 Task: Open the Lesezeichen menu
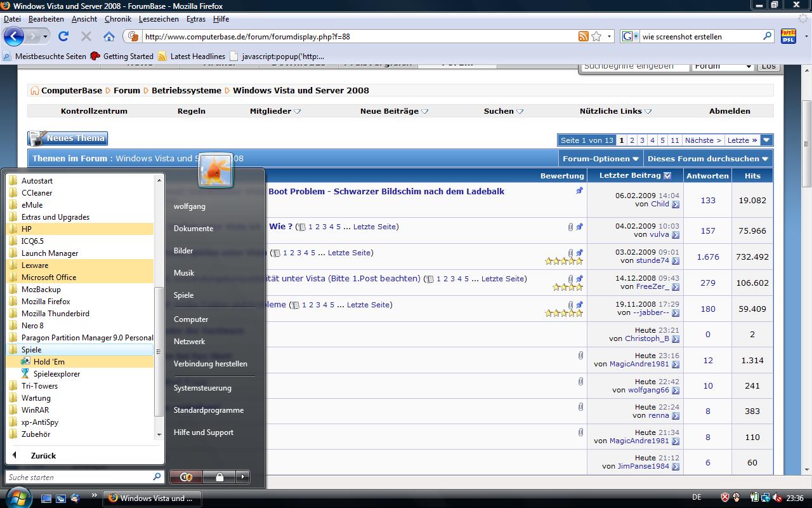[159, 19]
